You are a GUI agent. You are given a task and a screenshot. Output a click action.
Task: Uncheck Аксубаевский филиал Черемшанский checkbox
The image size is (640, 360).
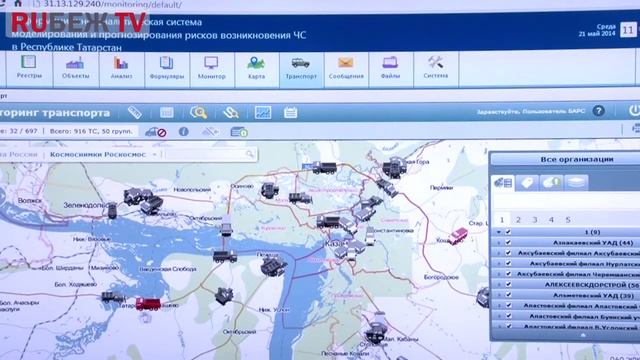click(x=508, y=274)
